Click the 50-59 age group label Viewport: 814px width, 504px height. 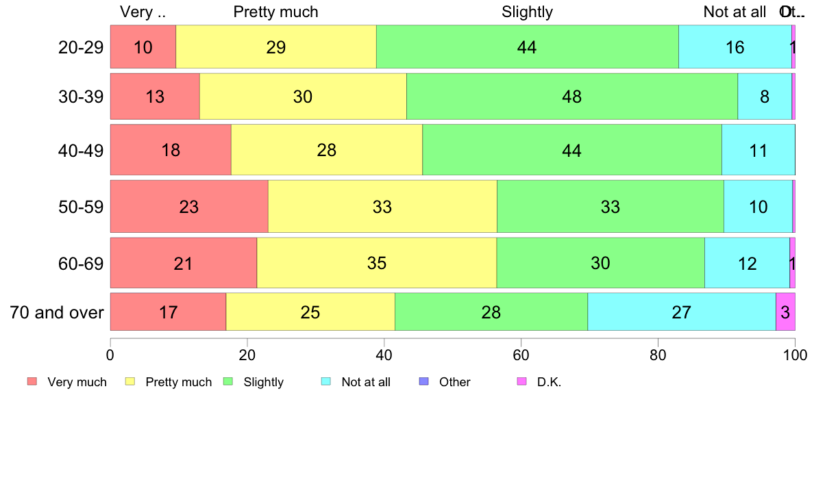(81, 207)
